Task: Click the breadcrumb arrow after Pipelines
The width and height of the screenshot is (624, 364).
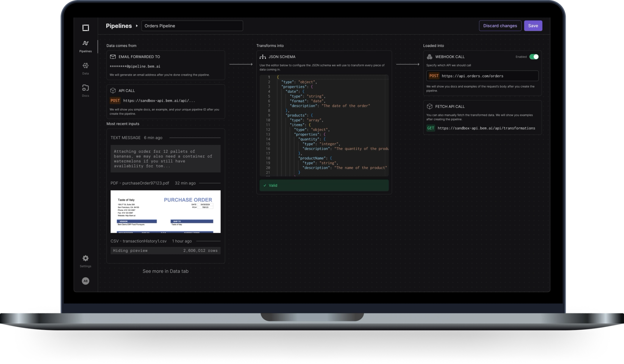Action: [x=137, y=26]
